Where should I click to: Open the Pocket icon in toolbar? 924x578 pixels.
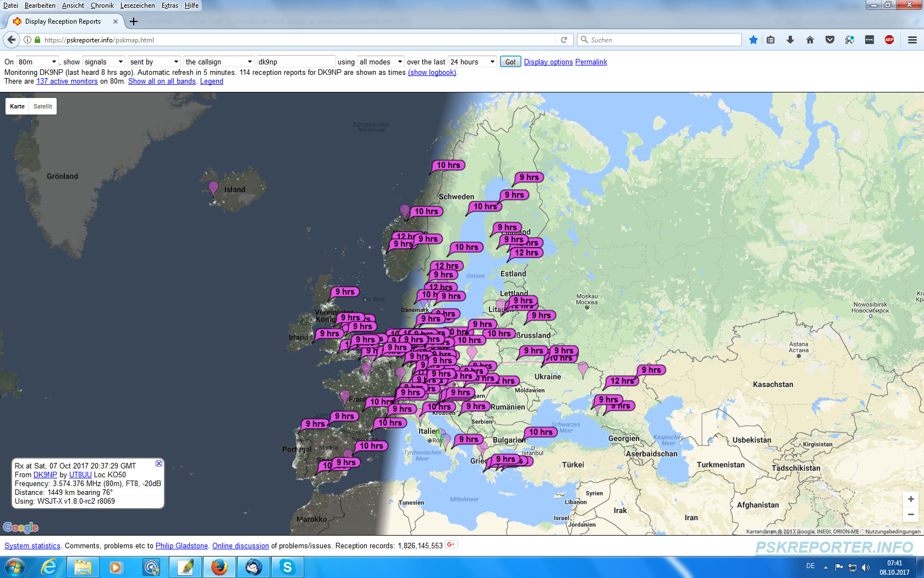[830, 40]
